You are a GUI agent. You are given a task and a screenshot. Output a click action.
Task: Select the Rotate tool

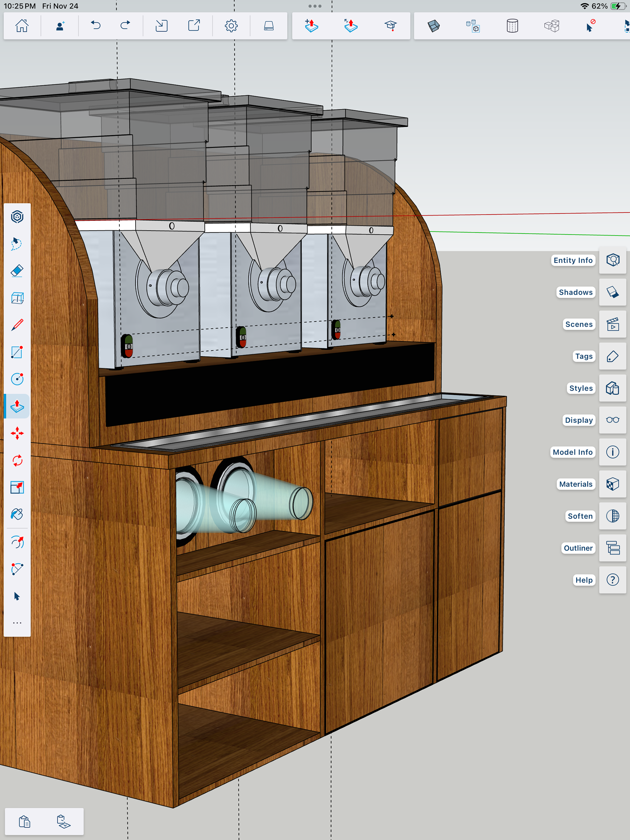tap(17, 460)
